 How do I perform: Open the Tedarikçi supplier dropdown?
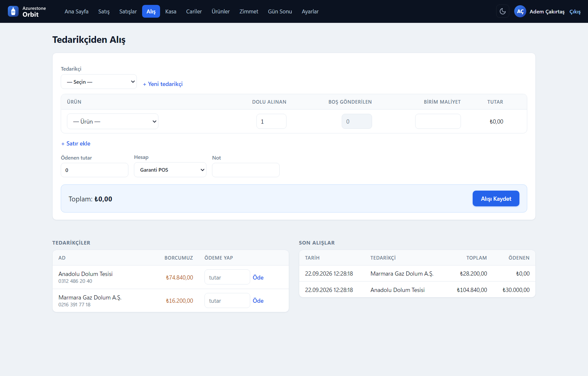[x=99, y=82]
